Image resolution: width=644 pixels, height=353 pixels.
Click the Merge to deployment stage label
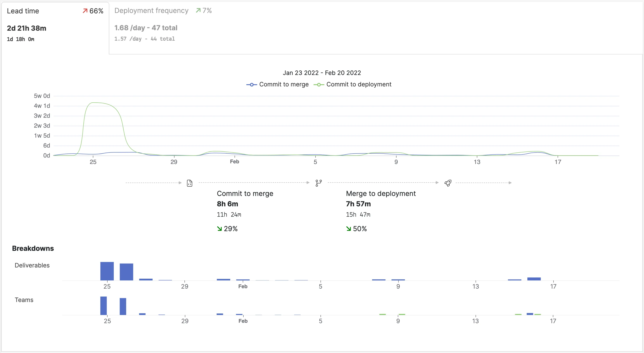click(x=381, y=194)
